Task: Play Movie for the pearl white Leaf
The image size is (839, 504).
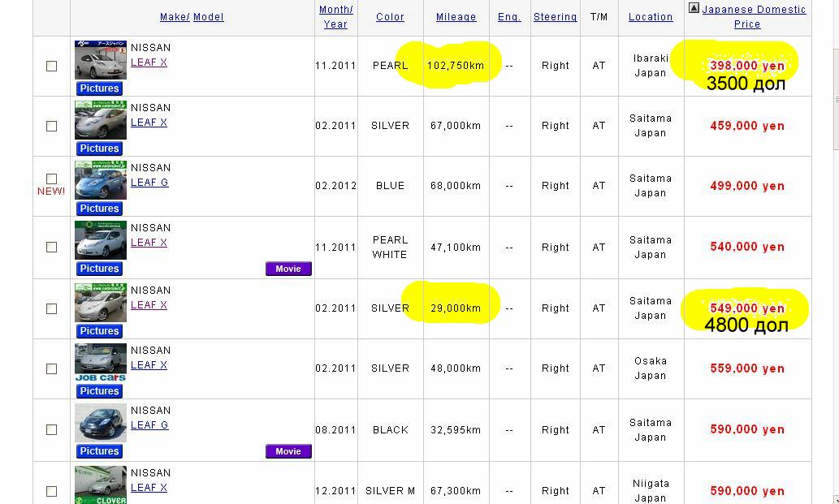Action: point(288,269)
